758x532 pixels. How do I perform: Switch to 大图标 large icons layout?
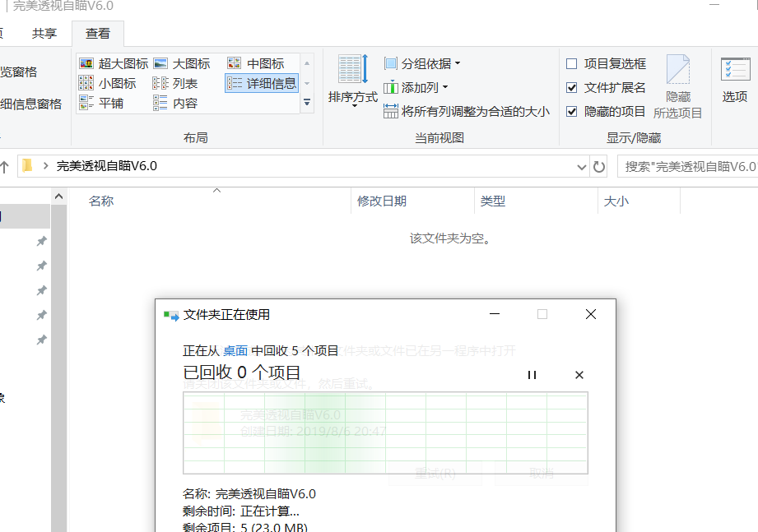[x=182, y=64]
